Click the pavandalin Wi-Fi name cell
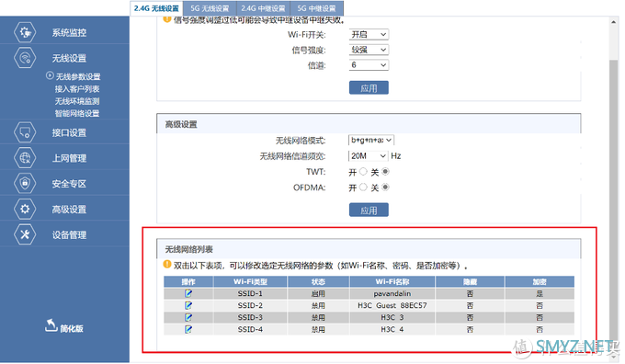This screenshot has width=625, height=364. tap(392, 293)
